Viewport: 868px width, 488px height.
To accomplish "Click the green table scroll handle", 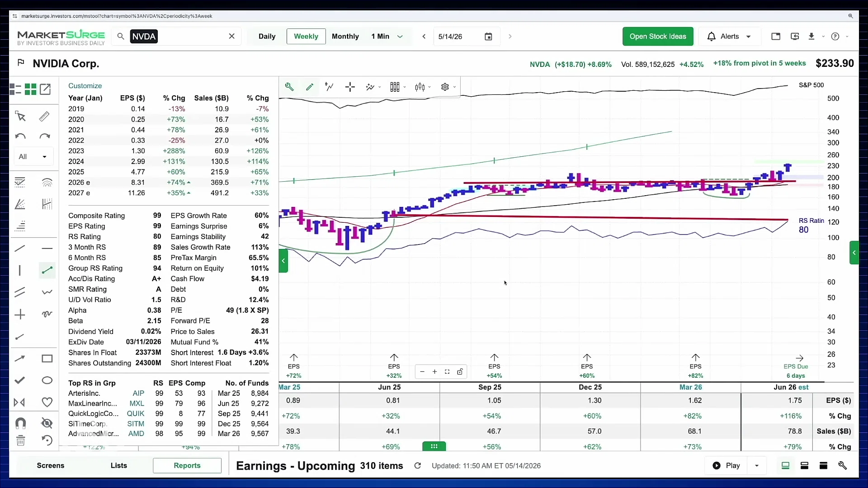I will [434, 446].
